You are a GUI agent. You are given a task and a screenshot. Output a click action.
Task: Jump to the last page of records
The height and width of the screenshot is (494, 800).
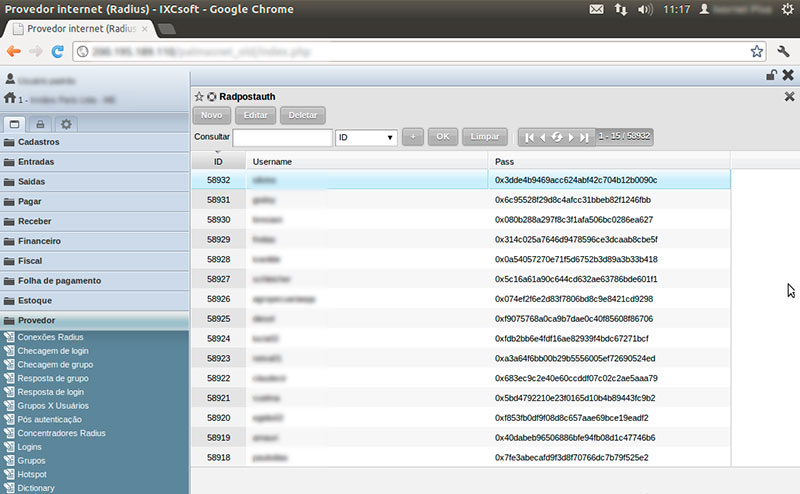click(585, 137)
